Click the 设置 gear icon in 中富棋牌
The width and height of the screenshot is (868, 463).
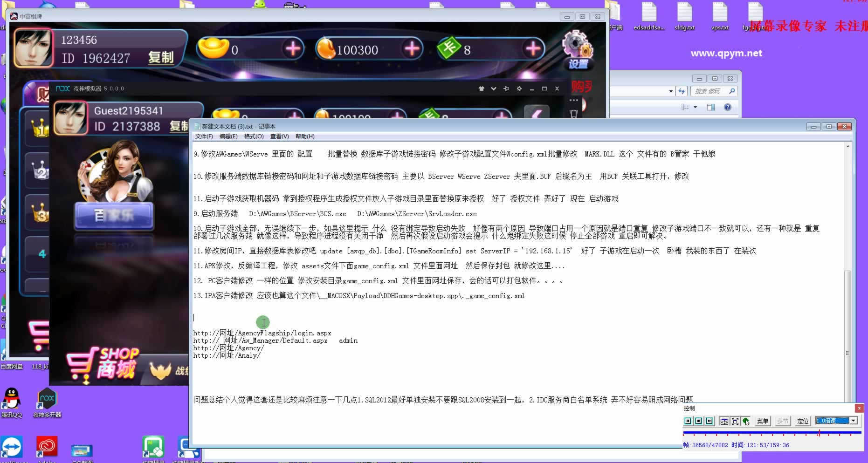578,50
